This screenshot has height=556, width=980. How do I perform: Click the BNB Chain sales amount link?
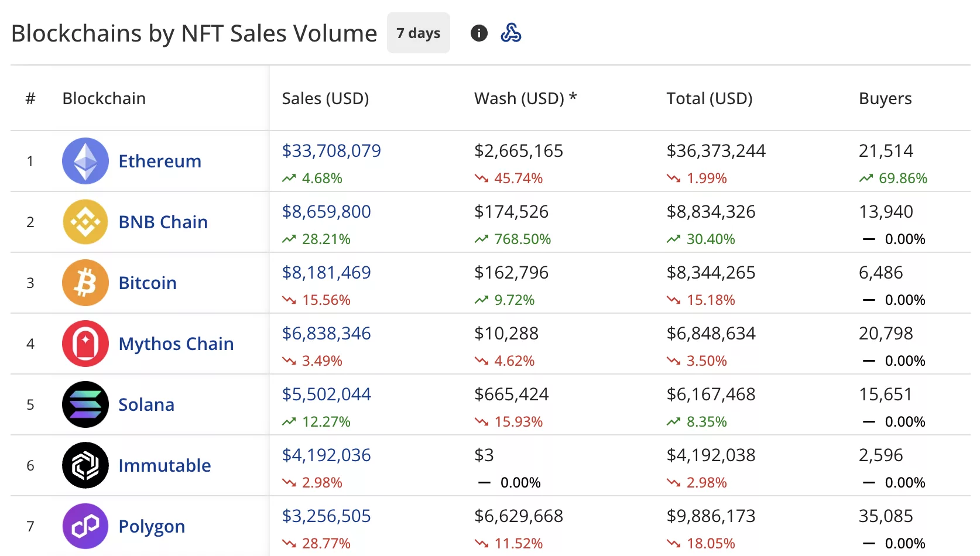[x=326, y=211]
